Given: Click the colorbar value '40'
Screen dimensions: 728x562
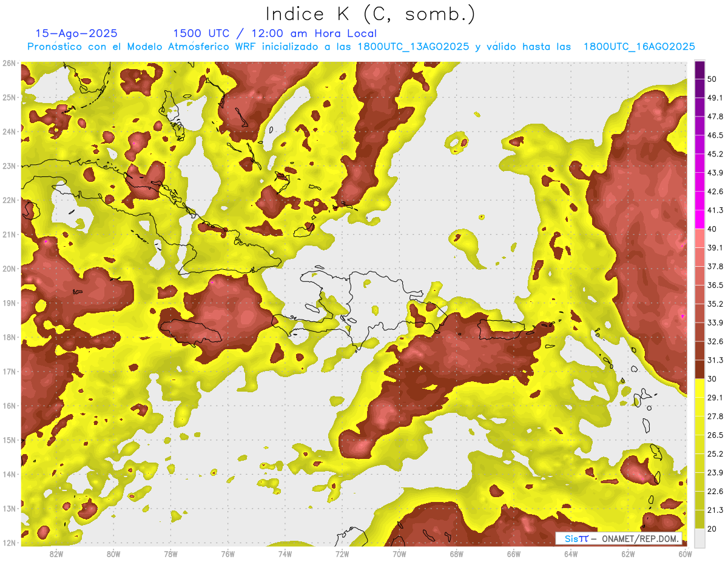Looking at the screenshot, I should click(712, 229).
